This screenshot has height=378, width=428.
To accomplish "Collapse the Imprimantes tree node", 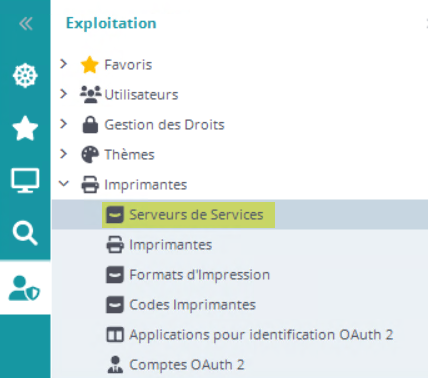I will [x=64, y=183].
